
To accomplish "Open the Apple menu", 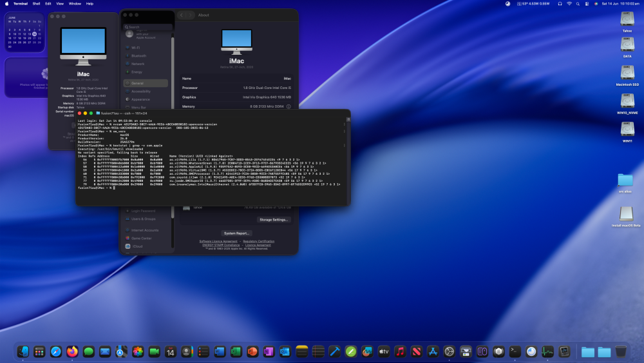I will 6,4.
